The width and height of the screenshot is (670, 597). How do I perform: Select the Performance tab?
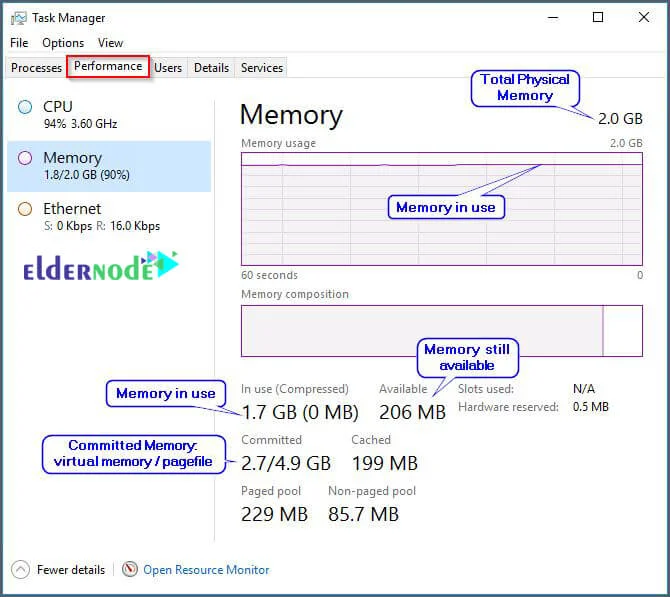108,67
